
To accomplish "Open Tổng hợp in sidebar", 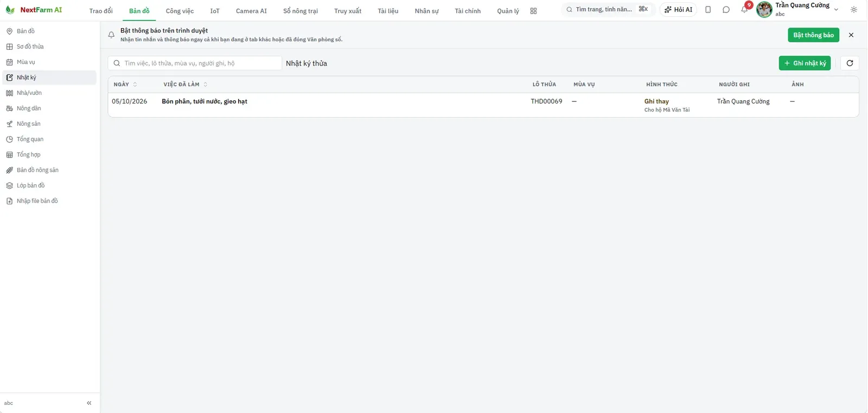I will pyautogui.click(x=49, y=155).
